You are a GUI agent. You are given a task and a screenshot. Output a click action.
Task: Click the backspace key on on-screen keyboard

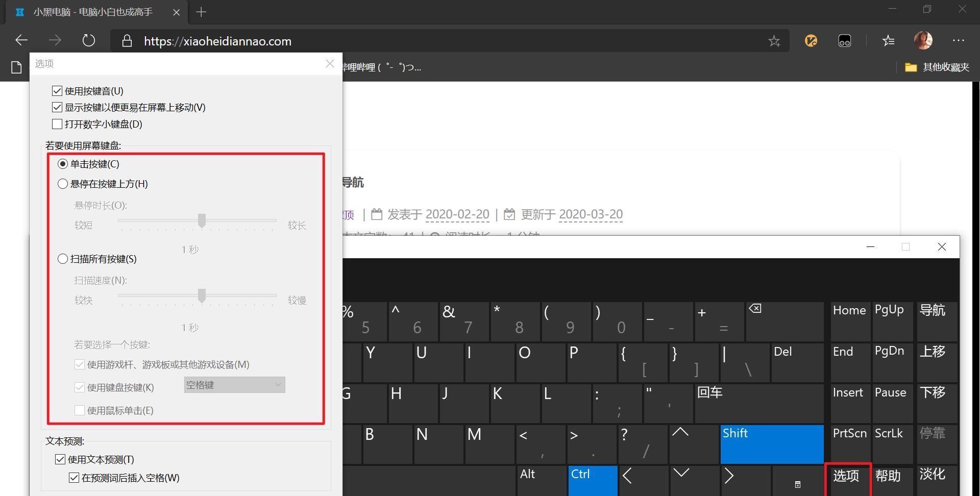785,321
